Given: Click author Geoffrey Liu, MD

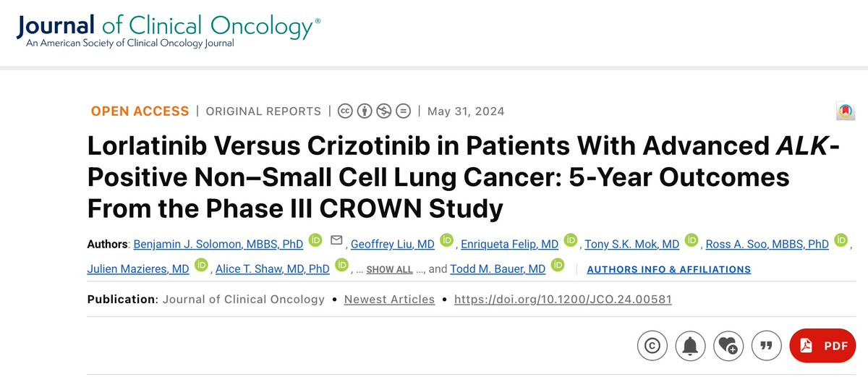Looking at the screenshot, I should coord(392,244).
